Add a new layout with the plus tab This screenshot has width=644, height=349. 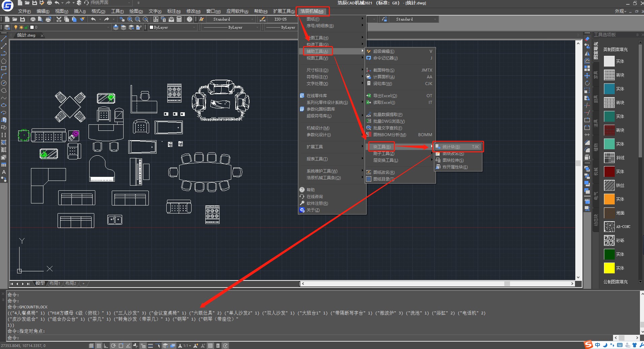[83, 283]
